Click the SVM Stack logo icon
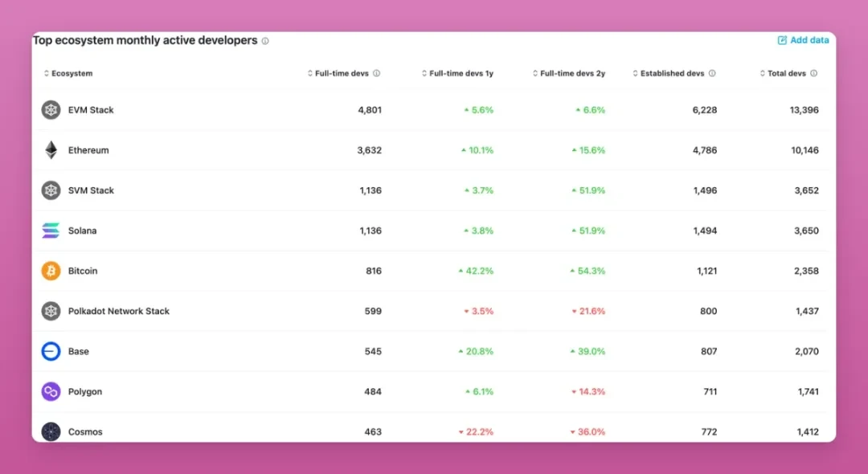 [51, 190]
